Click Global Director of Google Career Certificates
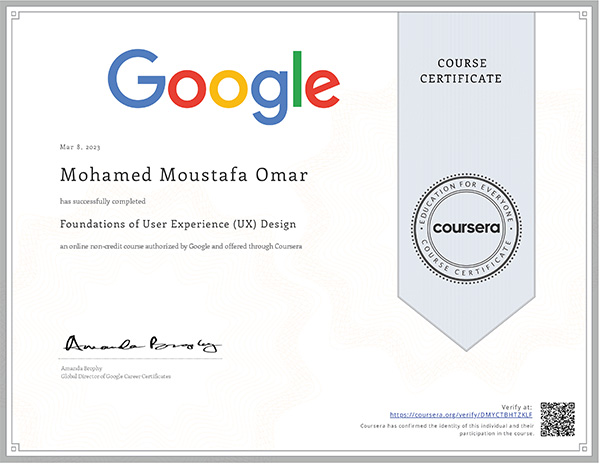Viewport: 600px width, 464px height. pyautogui.click(x=116, y=376)
